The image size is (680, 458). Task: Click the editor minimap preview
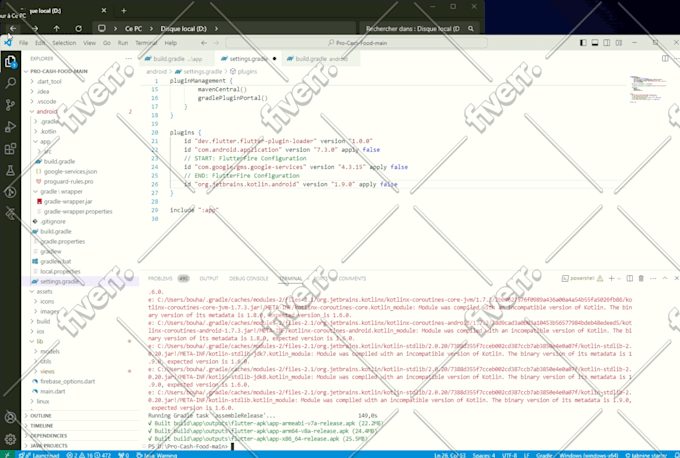(648, 89)
